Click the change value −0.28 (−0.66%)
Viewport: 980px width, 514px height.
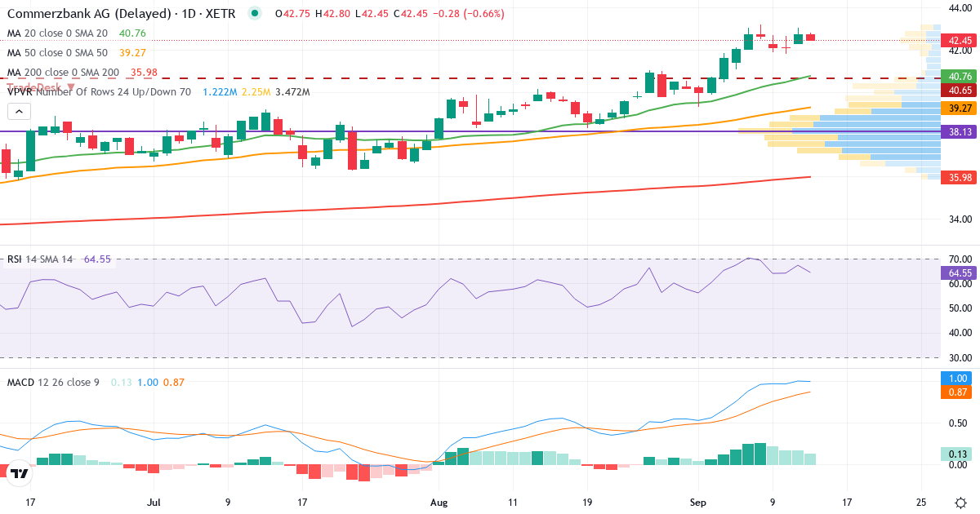click(x=468, y=14)
